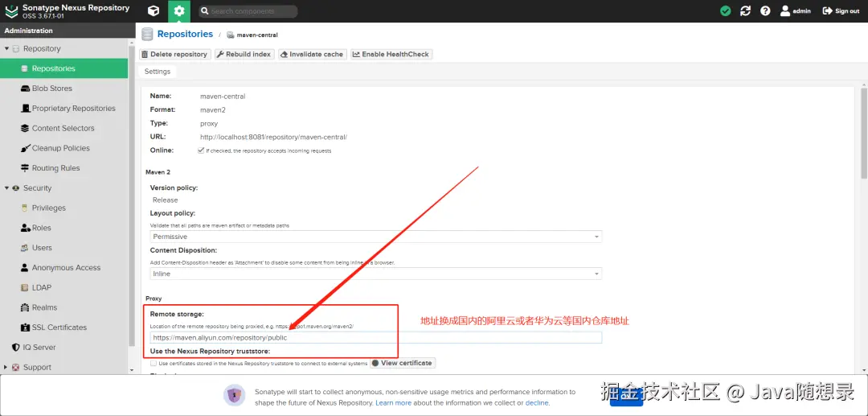Click Rebuild index button

(x=244, y=54)
